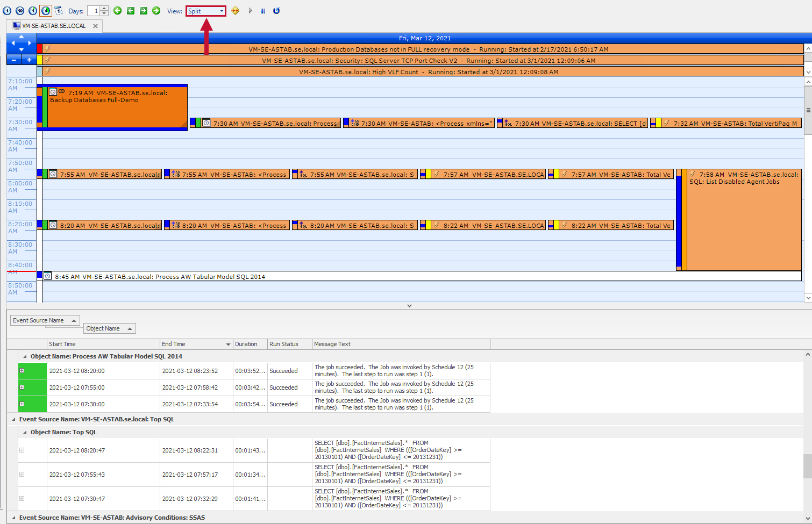Select the 10-minute time range clock icon
The image size is (812, 524).
pos(19,11)
